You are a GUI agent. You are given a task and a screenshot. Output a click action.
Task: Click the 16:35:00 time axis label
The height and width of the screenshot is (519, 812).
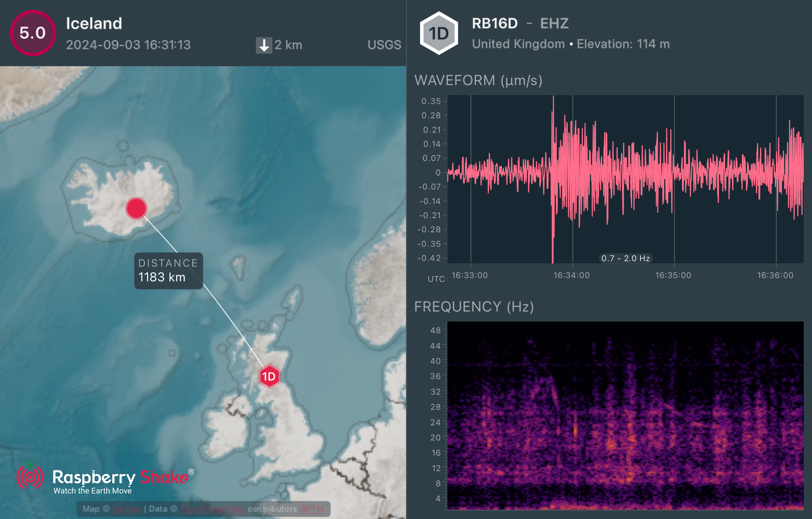(x=673, y=275)
